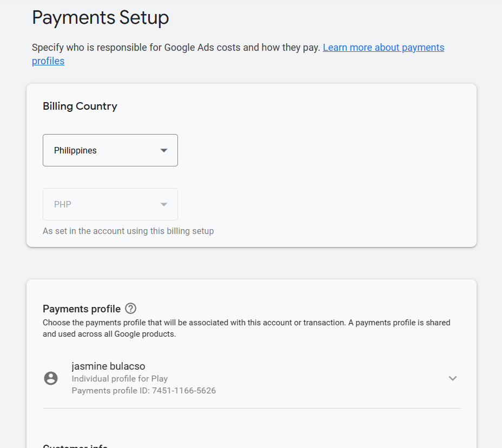502x448 pixels.
Task: Click the Google Ads costs description text
Action: click(x=176, y=48)
